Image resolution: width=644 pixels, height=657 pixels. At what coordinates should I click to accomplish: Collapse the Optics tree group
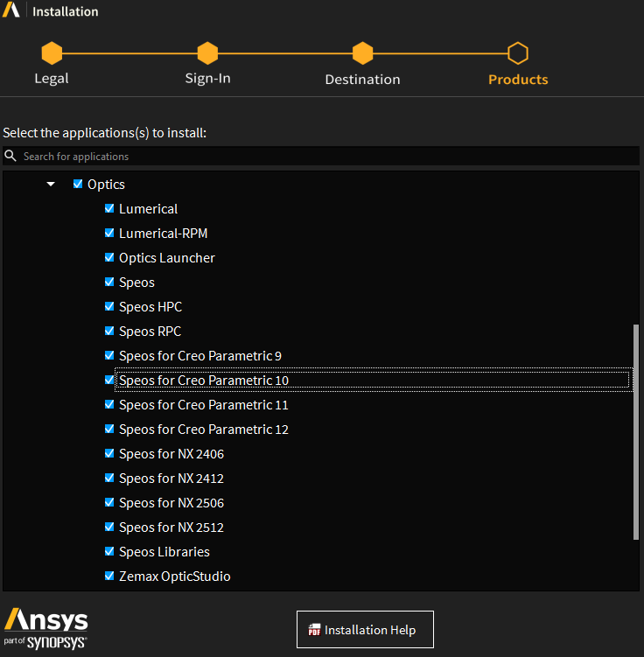(51, 184)
